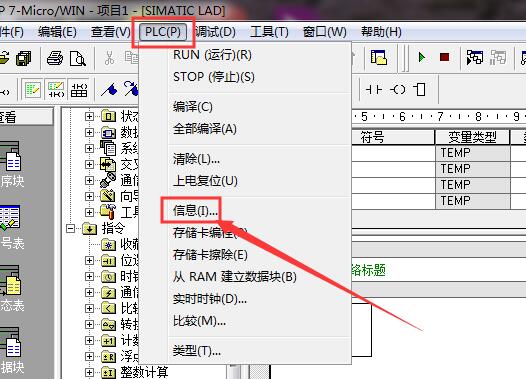Insert a coil with ladder toolbar icon
526x379 pixels.
(x=398, y=90)
